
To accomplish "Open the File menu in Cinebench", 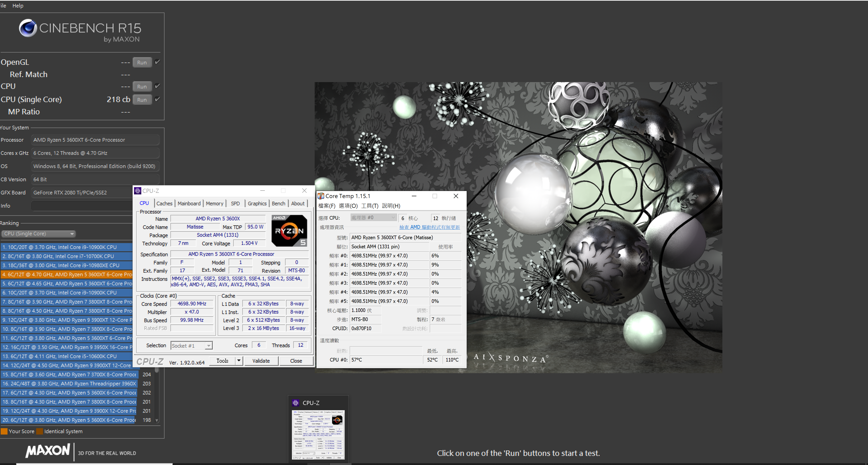I will click(x=3, y=5).
